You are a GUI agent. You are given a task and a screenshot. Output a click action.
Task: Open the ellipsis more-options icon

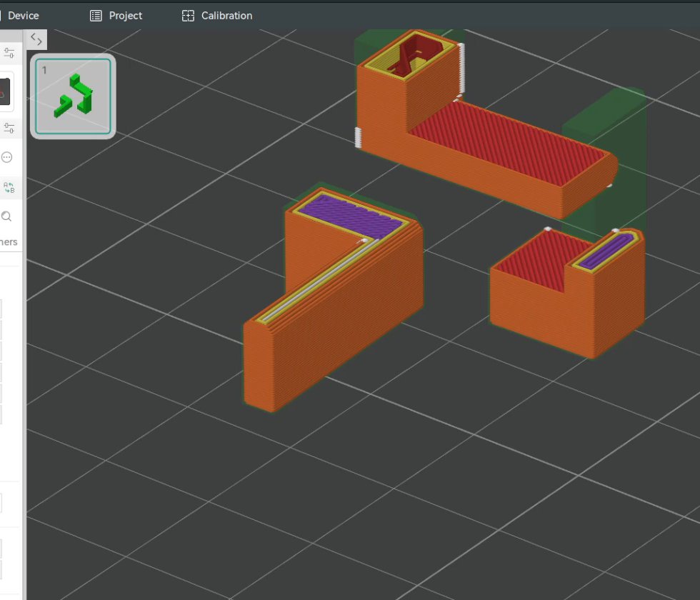(6, 157)
